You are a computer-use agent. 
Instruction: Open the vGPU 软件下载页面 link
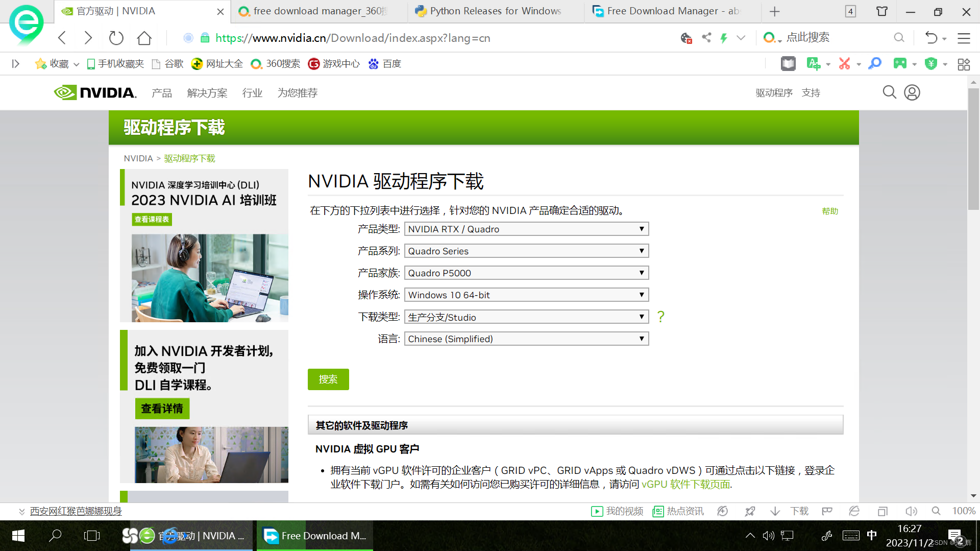pos(685,484)
